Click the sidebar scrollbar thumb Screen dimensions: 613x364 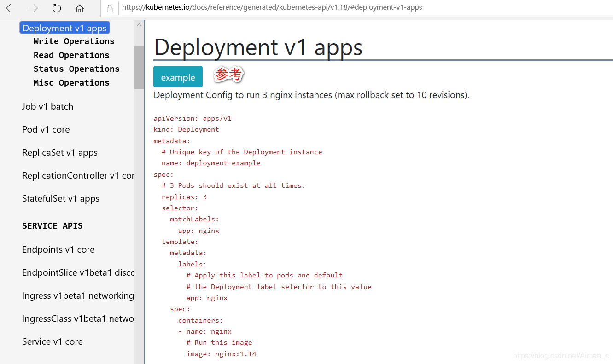tap(139, 67)
